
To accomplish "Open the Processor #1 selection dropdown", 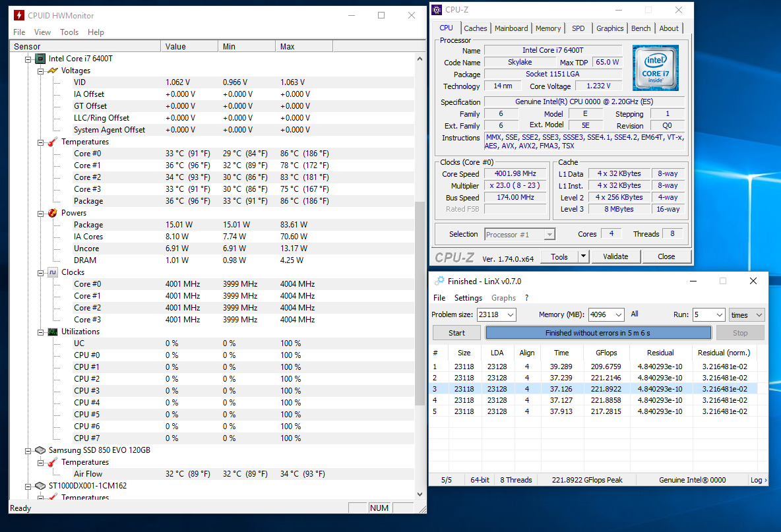I will (549, 235).
